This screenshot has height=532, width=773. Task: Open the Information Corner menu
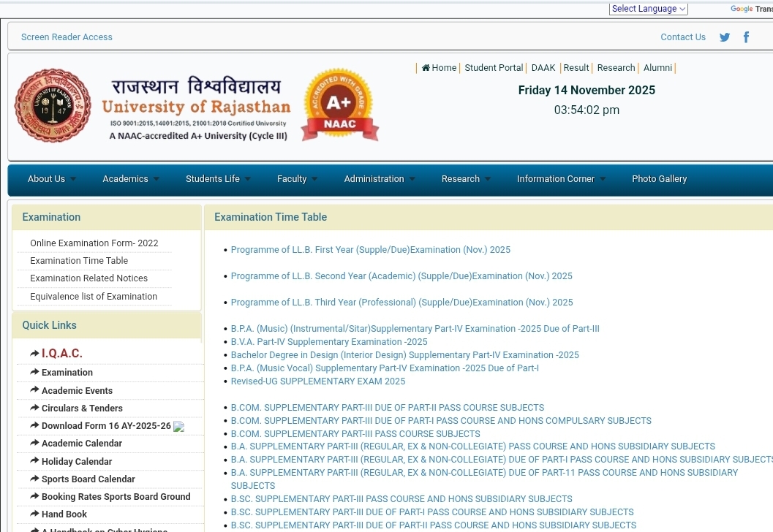click(561, 179)
